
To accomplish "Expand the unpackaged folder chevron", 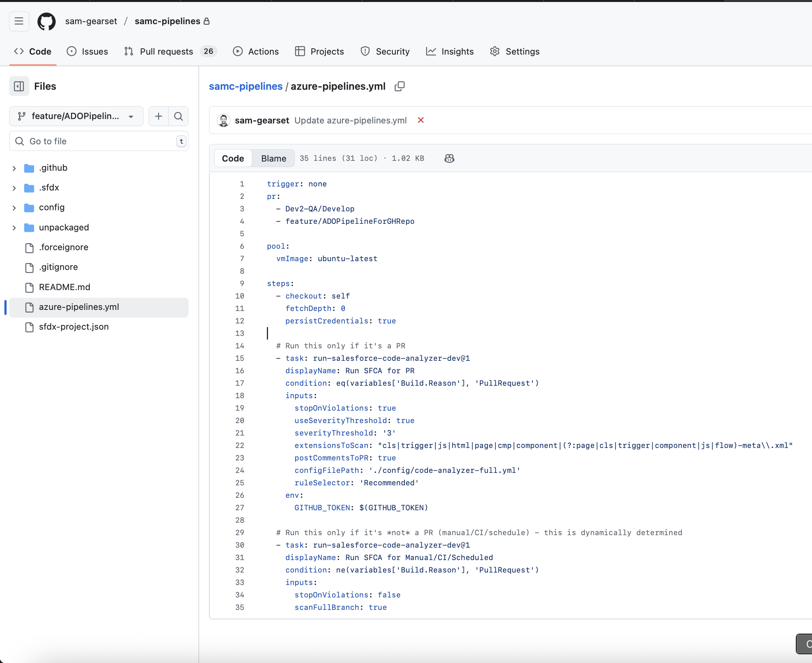I will tap(14, 227).
